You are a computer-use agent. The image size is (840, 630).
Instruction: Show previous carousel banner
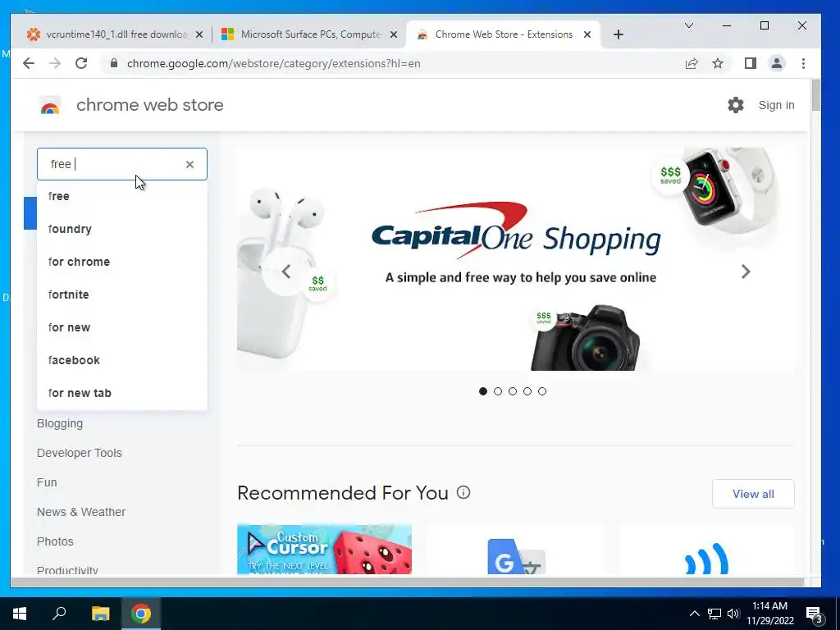coord(286,272)
